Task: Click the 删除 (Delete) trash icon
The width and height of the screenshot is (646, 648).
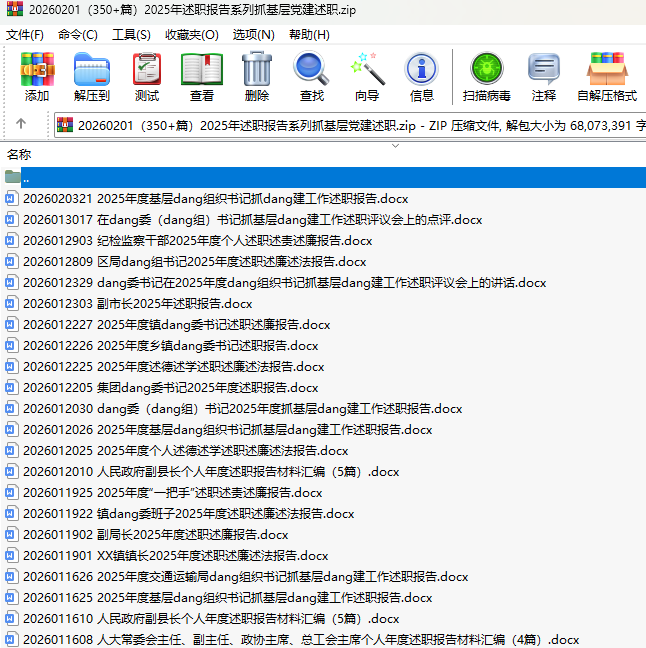Action: (x=257, y=77)
